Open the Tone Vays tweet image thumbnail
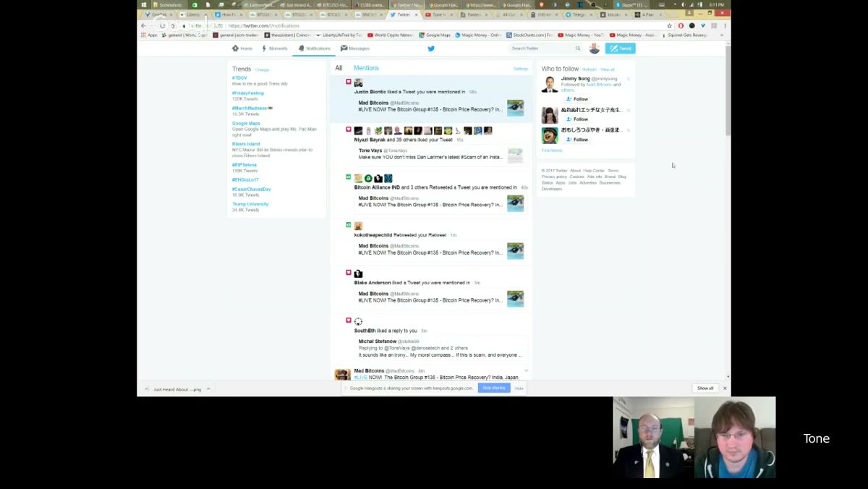Screen dimensions: 868x489 click(x=515, y=156)
